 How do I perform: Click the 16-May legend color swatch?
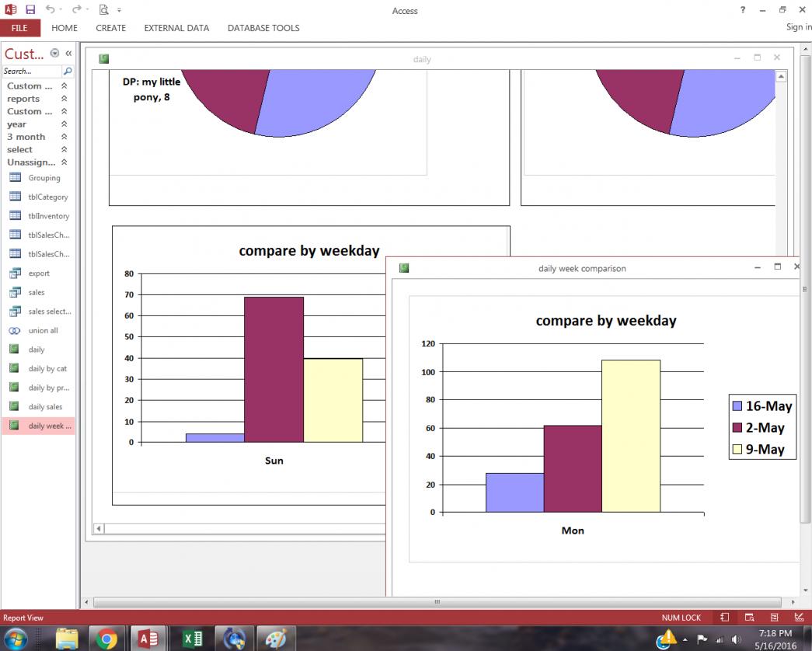click(x=737, y=406)
